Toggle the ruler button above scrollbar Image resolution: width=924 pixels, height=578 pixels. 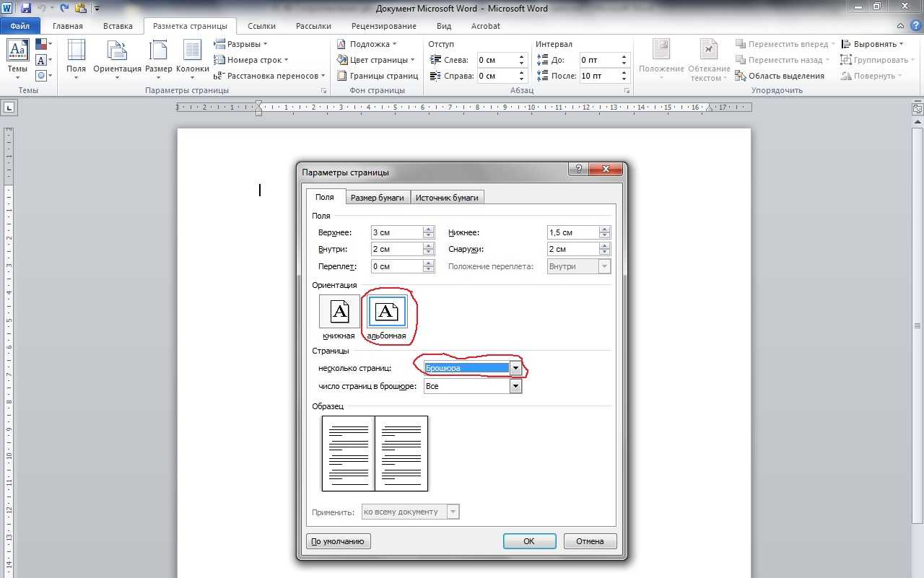pyautogui.click(x=918, y=108)
